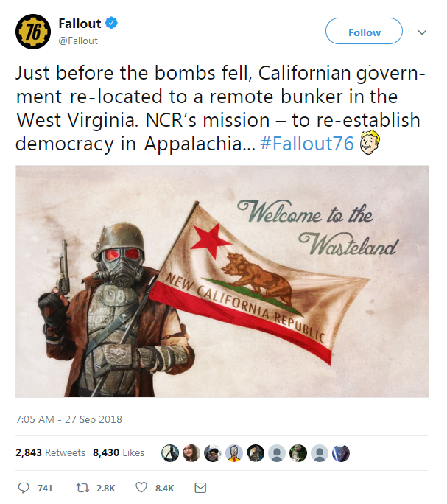This screenshot has width=447, height=504.
Task: Open the Fallout 76 profile avatar
Action: [x=33, y=32]
